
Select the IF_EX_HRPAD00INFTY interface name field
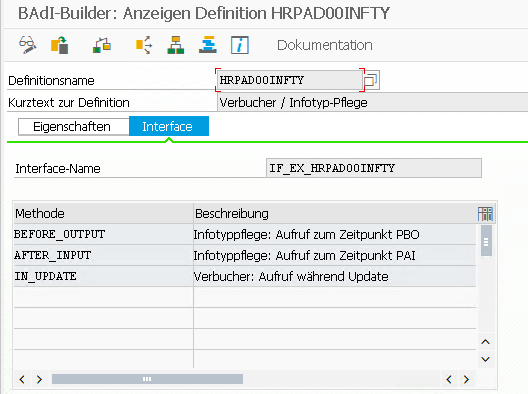pos(374,168)
